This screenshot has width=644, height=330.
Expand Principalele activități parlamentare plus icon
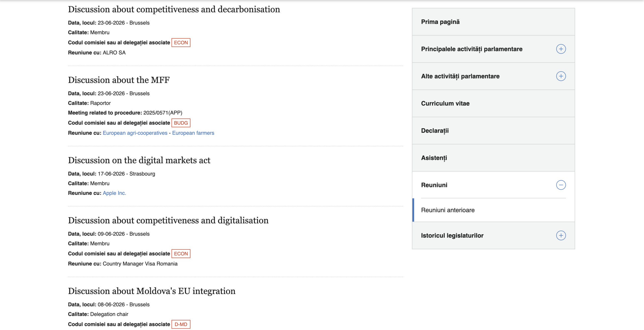click(561, 49)
